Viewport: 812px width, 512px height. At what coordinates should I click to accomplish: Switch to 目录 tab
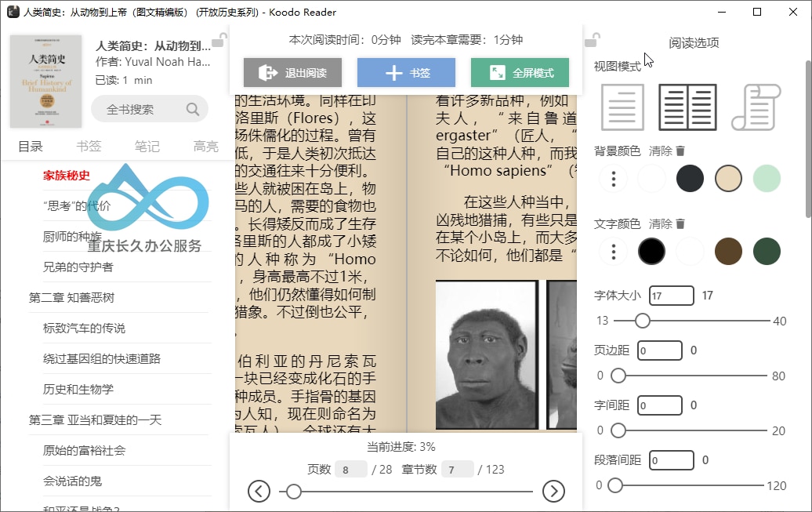(31, 147)
